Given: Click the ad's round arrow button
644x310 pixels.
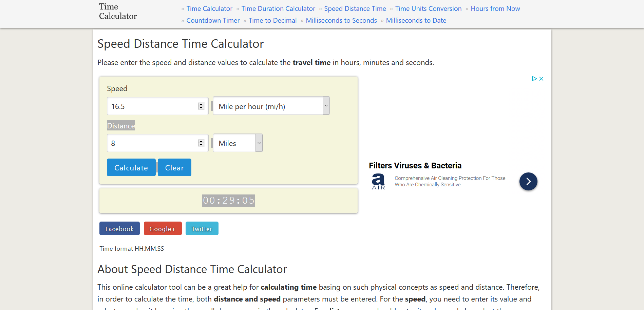Looking at the screenshot, I should coord(528,182).
